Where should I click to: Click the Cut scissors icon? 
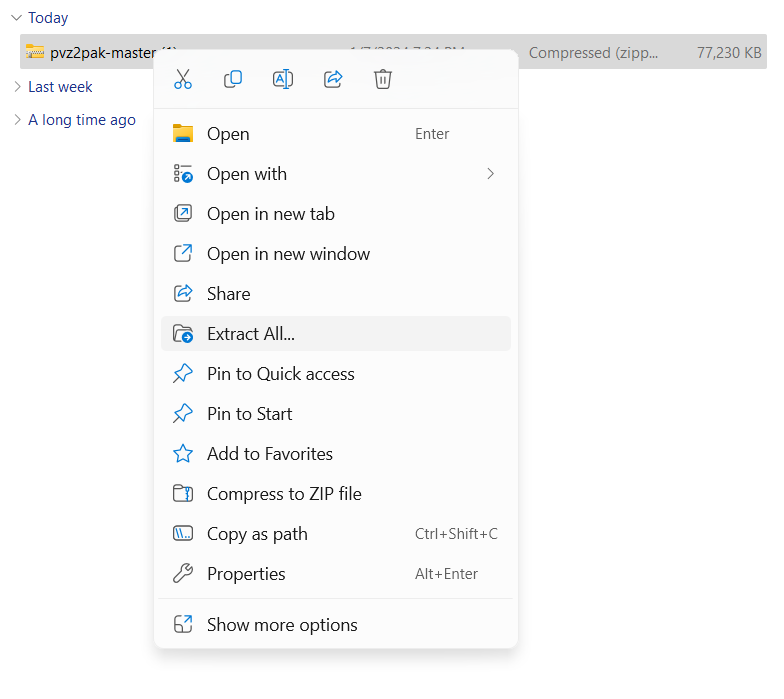[183, 79]
